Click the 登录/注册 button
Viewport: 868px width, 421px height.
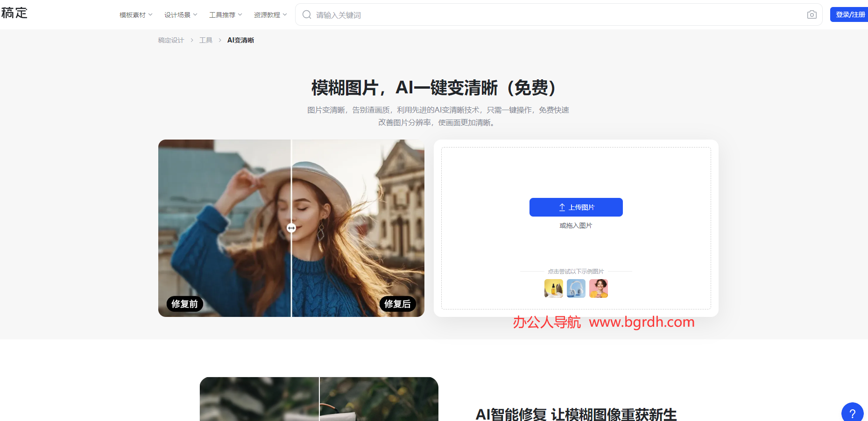click(x=850, y=14)
